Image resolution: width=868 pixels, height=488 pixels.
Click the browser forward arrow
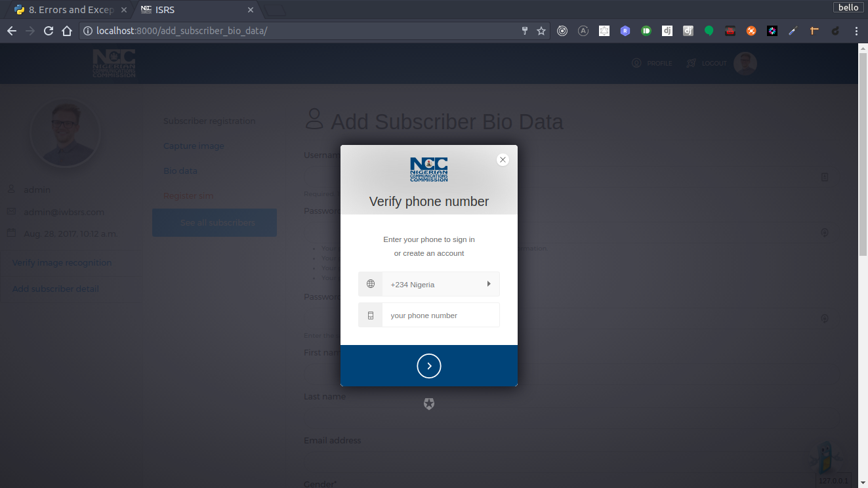point(30,31)
